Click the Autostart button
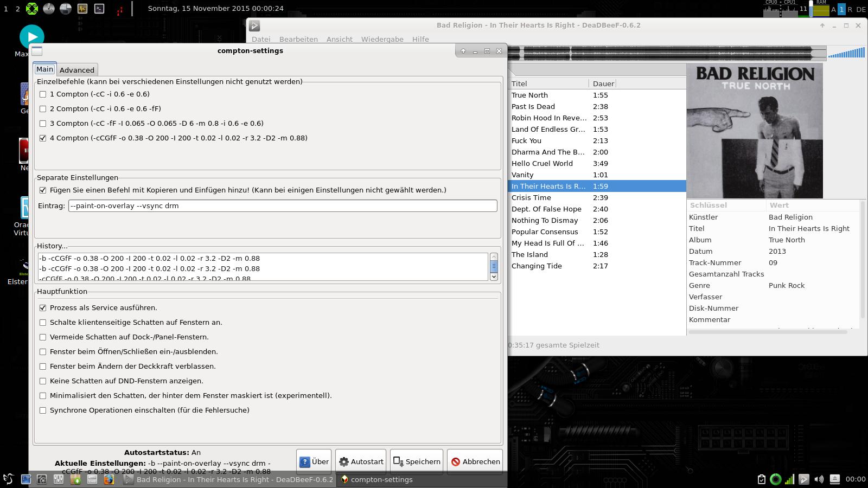 [361, 462]
